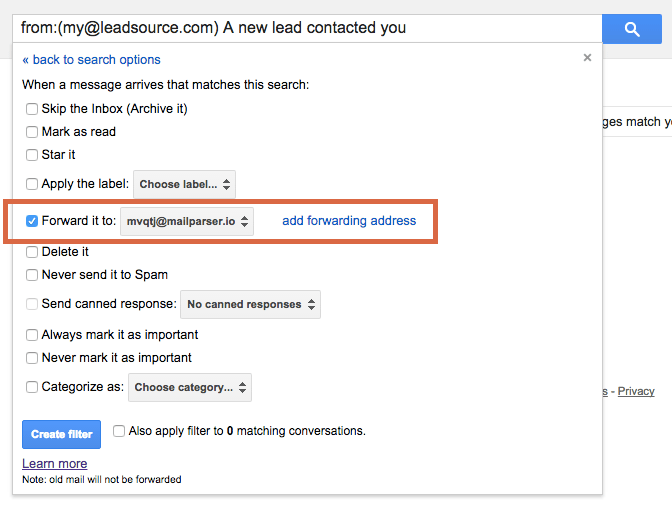
Task: Check Never send it to Spam
Action: [x=32, y=274]
